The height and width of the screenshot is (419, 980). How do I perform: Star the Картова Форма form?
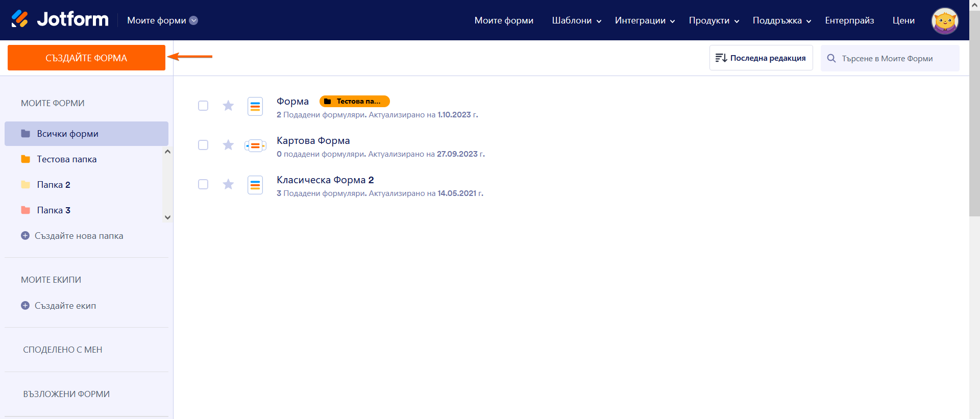pos(228,145)
